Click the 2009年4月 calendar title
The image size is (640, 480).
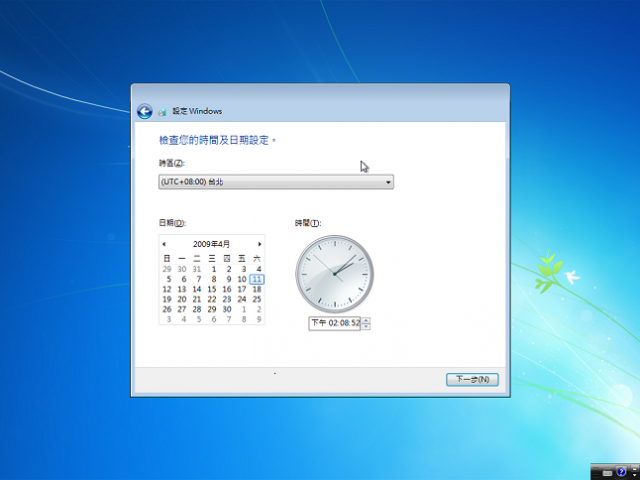click(x=211, y=244)
